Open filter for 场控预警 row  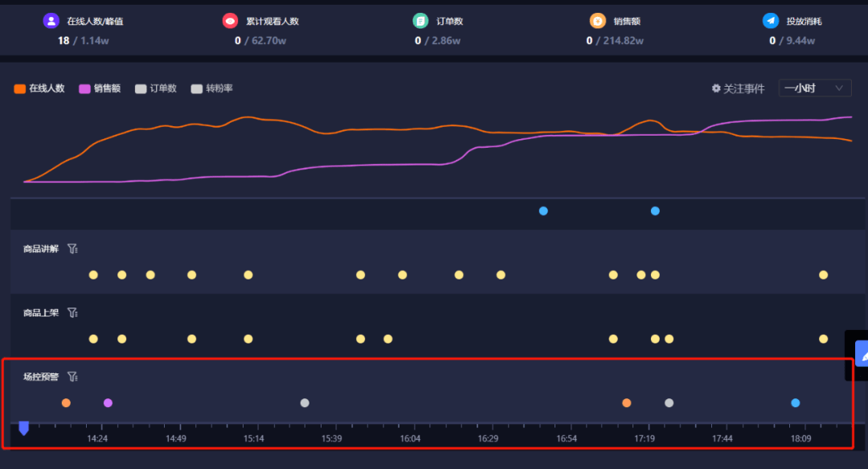click(72, 376)
